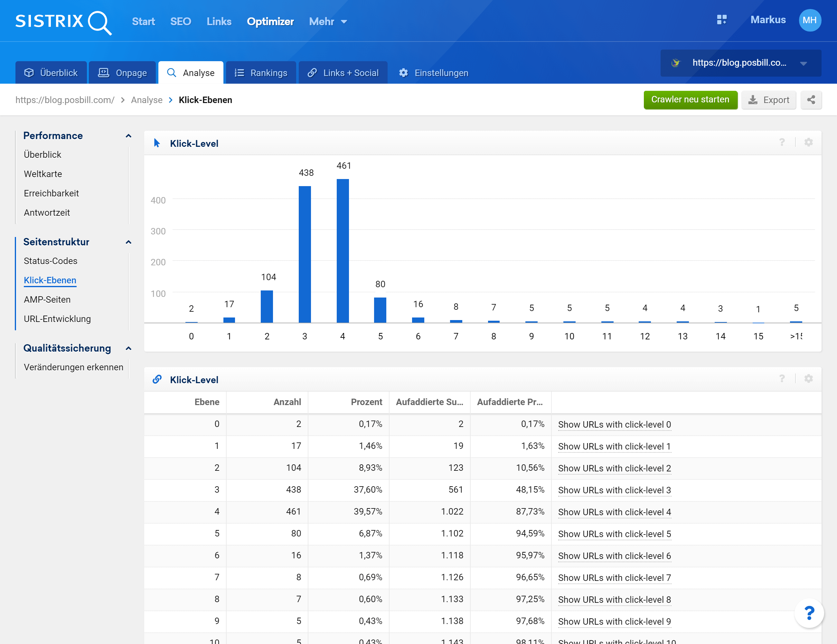Show URLs with click-level 3
Screen dimensions: 837x644
pos(614,490)
